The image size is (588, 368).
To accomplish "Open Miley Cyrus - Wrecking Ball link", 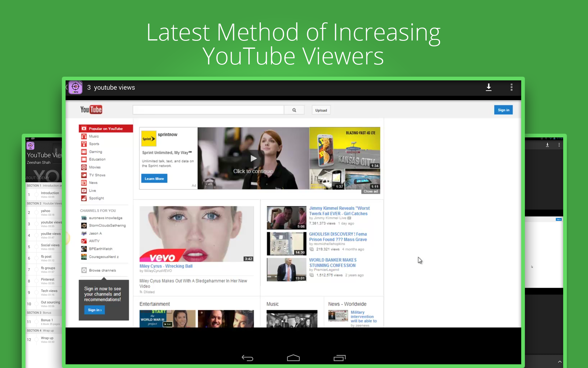I will (x=166, y=266).
